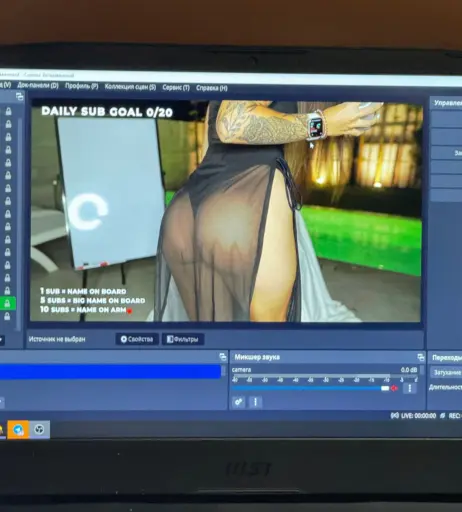Open advanced audio properties gear icon
462x512 pixels.
(x=238, y=402)
